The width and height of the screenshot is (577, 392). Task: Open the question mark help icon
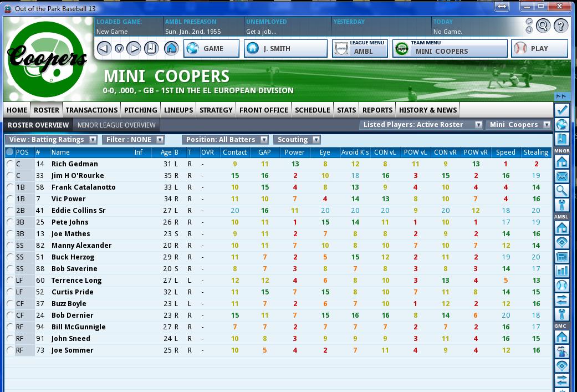pyautogui.click(x=561, y=26)
